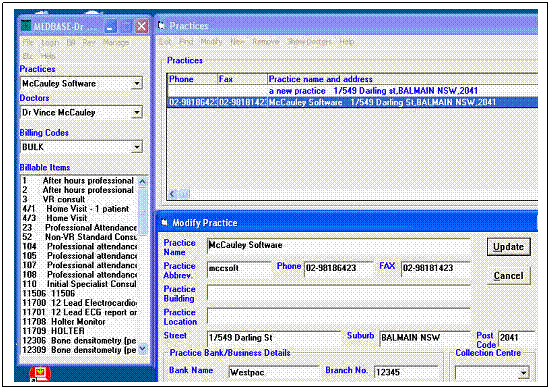551x390 pixels.
Task: Close the MEDBASE window
Action: [141, 26]
